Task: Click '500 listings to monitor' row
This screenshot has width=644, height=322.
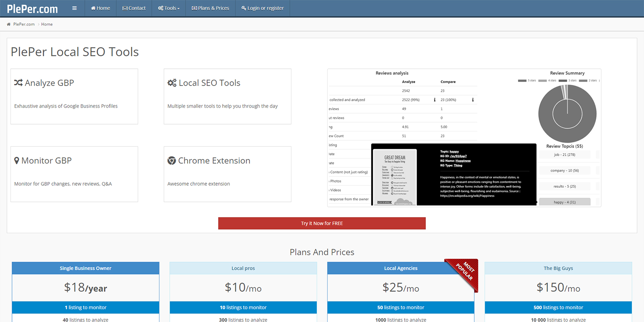Action: (x=558, y=308)
